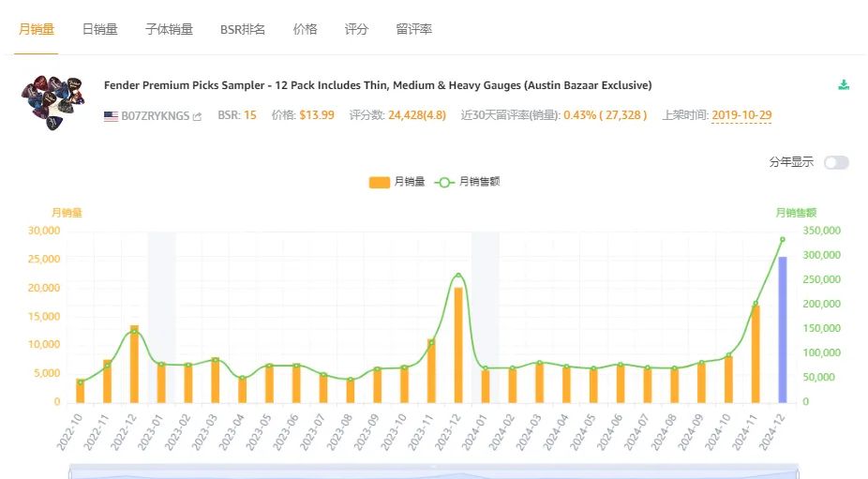
Task: Toggle 月销售额 green line legend icon
Action: click(444, 182)
